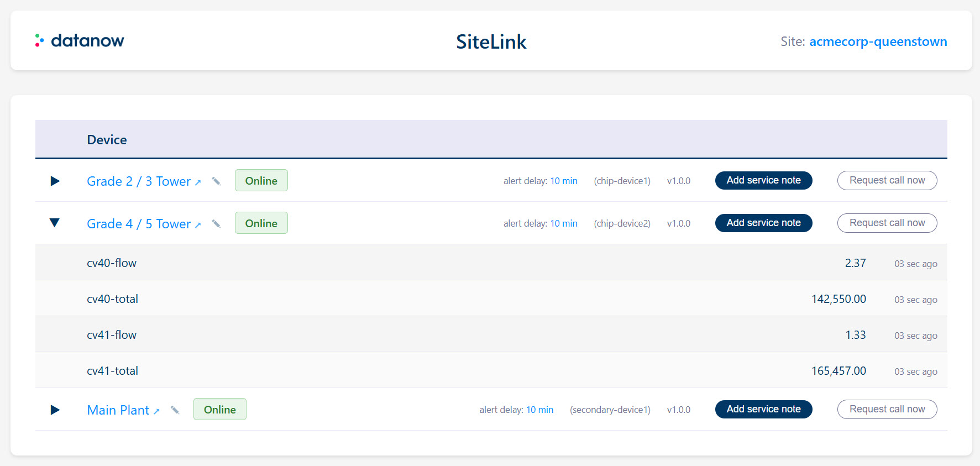The width and height of the screenshot is (980, 466).
Task: Select the cv40-flow tag name
Action: coord(112,263)
